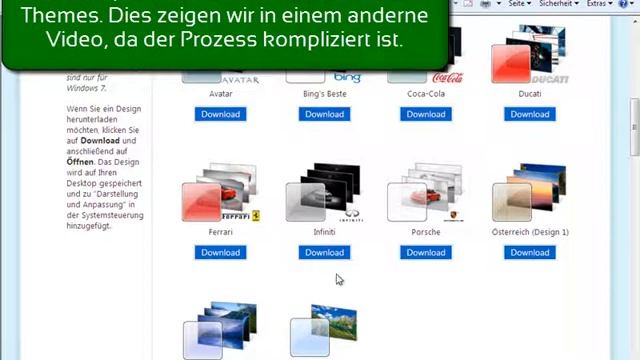Expand the Help dropdown arrow
The width and height of the screenshot is (640, 360).
point(633,4)
